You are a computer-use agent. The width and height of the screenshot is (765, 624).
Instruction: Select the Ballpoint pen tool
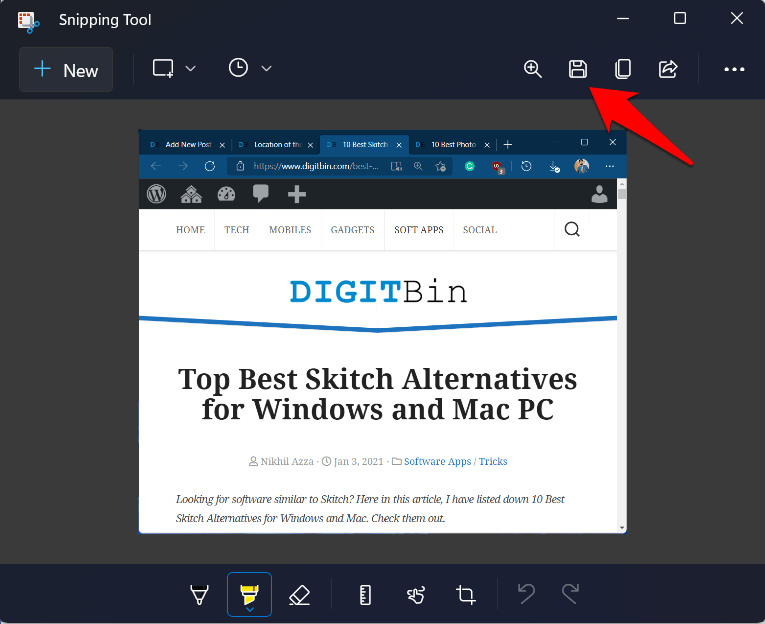(x=200, y=595)
